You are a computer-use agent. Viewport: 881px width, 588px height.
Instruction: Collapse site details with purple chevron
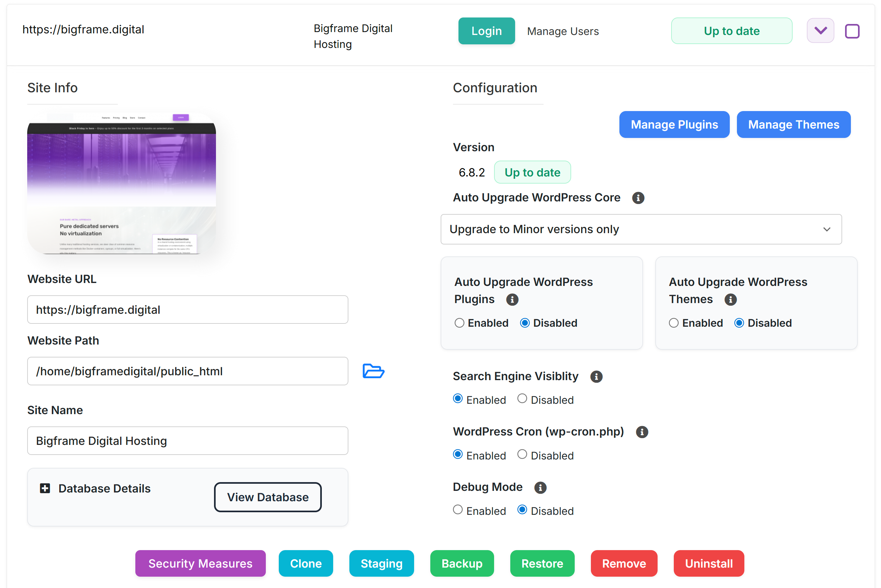point(820,31)
